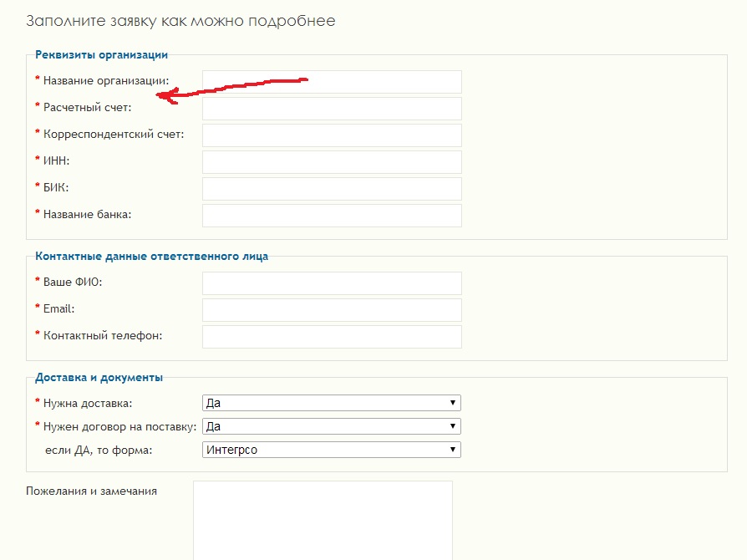
Task: Click the Email label text
Action: click(x=59, y=308)
